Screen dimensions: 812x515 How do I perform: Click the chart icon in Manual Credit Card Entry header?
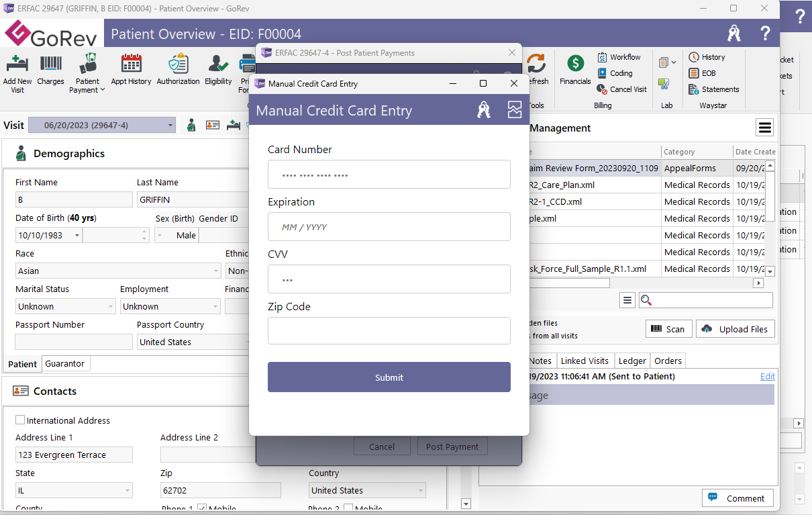click(515, 110)
